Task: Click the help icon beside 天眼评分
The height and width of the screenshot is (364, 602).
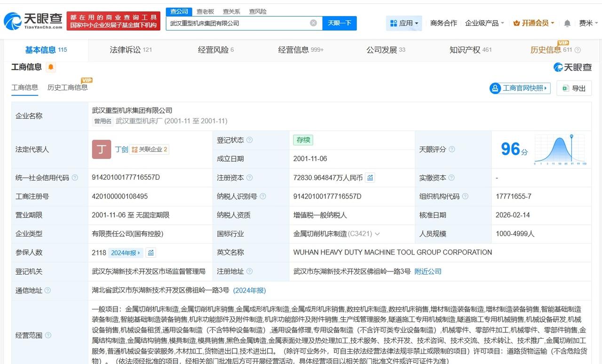Action: [451, 150]
